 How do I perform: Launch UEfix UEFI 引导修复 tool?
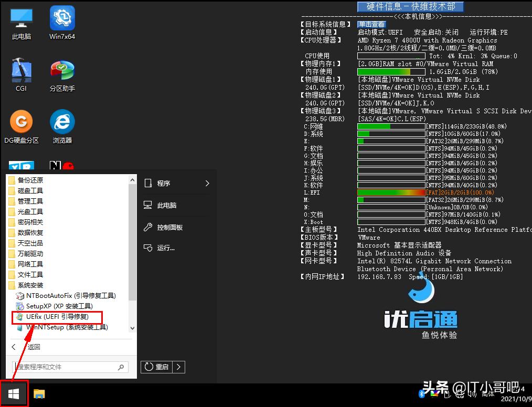[x=56, y=316]
